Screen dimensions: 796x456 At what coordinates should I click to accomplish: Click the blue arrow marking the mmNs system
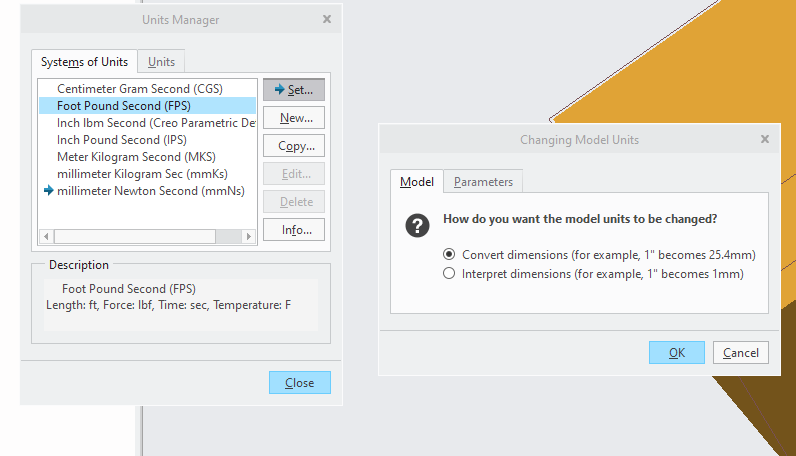(x=49, y=190)
